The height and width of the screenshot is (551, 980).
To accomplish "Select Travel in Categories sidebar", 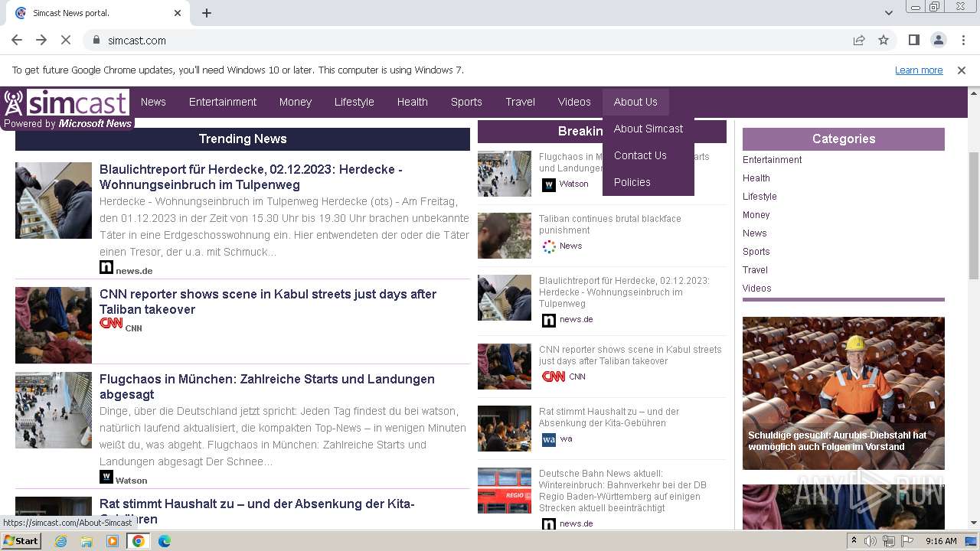I will pyautogui.click(x=755, y=270).
